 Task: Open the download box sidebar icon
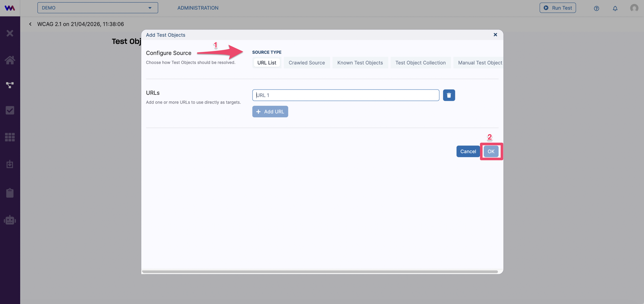click(10, 164)
